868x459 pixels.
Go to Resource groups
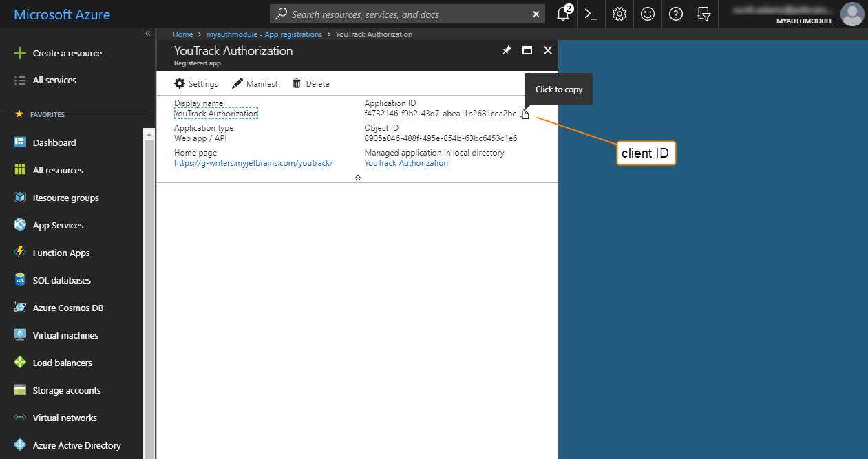tap(65, 198)
